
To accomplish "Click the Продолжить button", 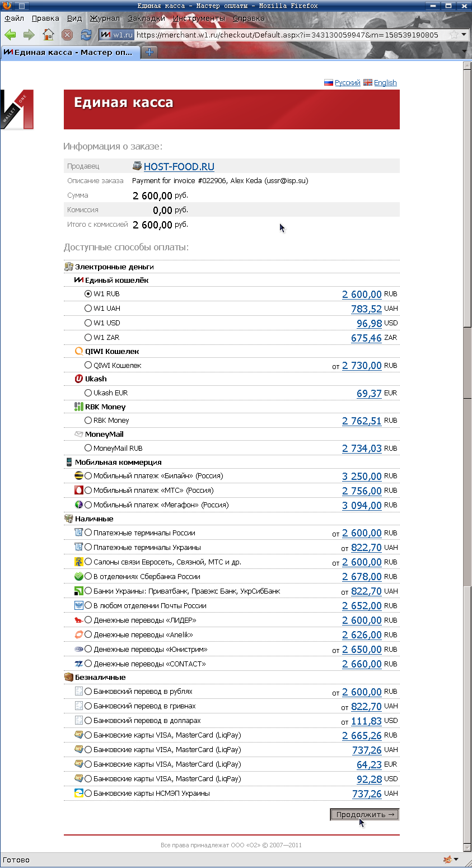I will [364, 814].
